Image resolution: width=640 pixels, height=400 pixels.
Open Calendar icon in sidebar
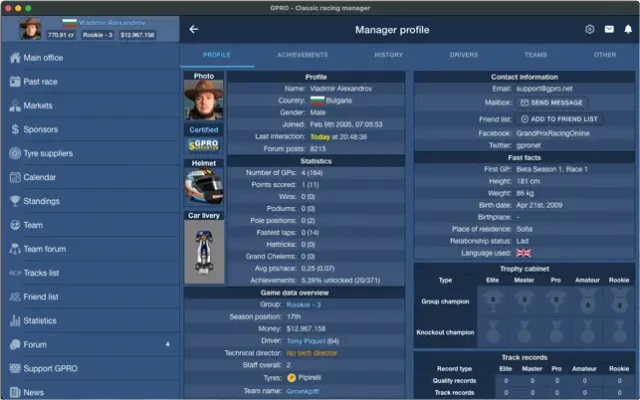coord(15,177)
